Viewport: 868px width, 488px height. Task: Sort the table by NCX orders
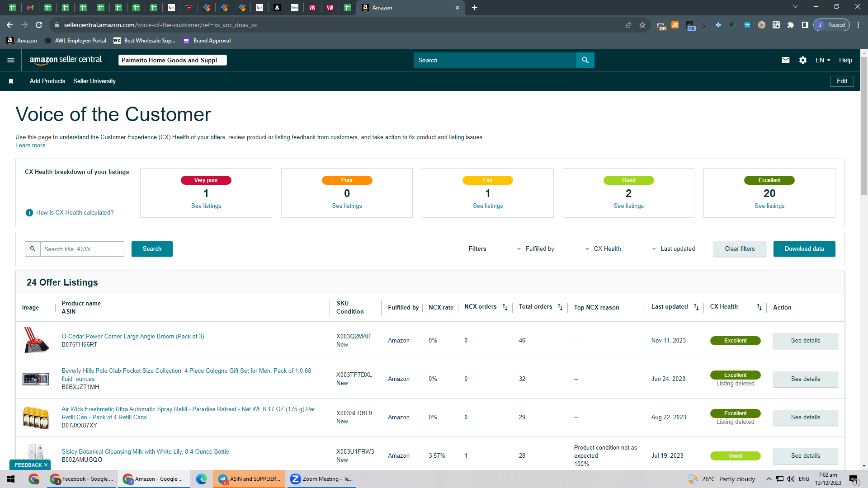505,307
